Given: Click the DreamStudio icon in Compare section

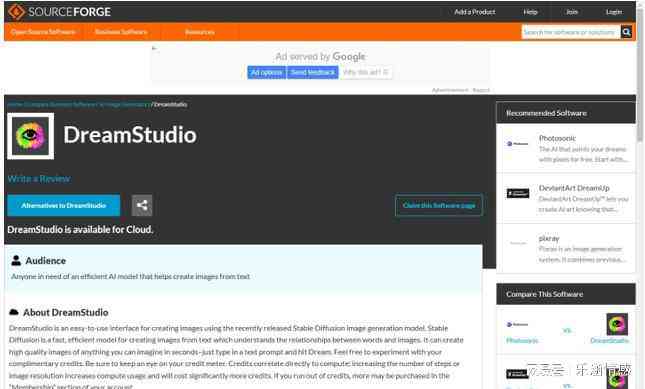Looking at the screenshot, I should [x=617, y=324].
